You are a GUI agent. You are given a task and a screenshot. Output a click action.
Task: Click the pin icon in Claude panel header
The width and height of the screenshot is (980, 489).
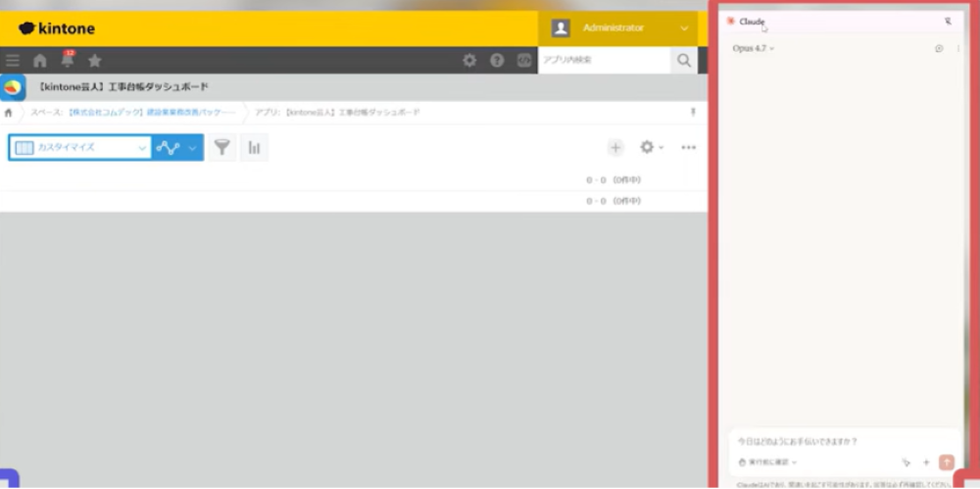948,22
